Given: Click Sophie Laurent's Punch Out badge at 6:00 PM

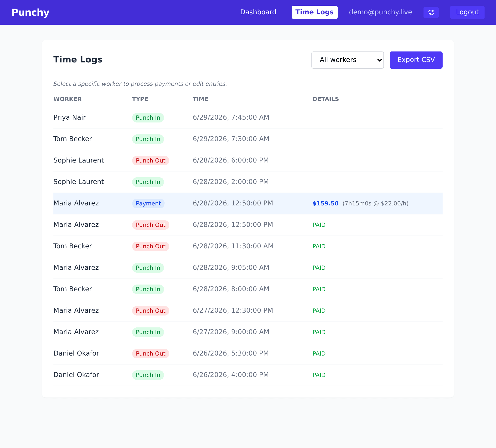Looking at the screenshot, I should (x=150, y=160).
